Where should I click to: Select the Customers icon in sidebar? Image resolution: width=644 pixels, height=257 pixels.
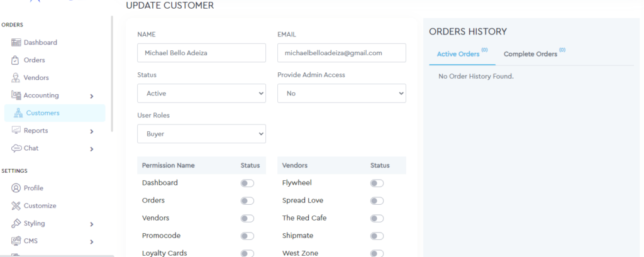pos(18,113)
